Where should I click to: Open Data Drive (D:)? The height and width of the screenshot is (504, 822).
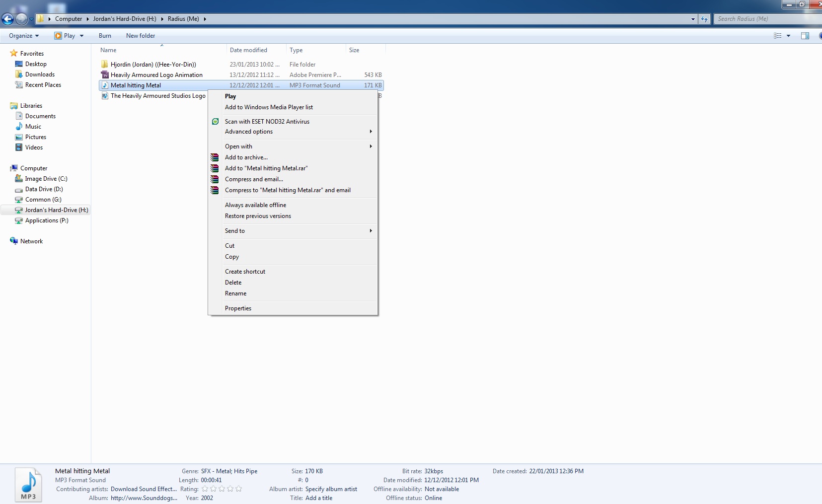point(44,189)
